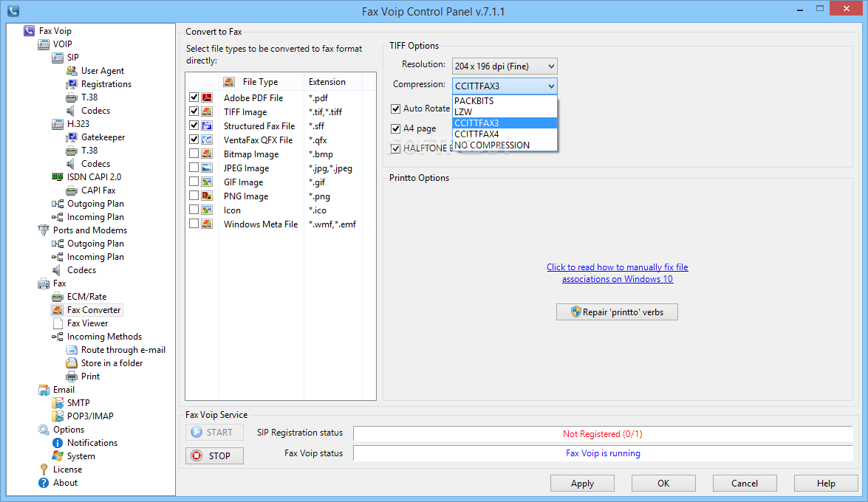Click the Route through e-mail icon
868x502 pixels.
[72, 350]
